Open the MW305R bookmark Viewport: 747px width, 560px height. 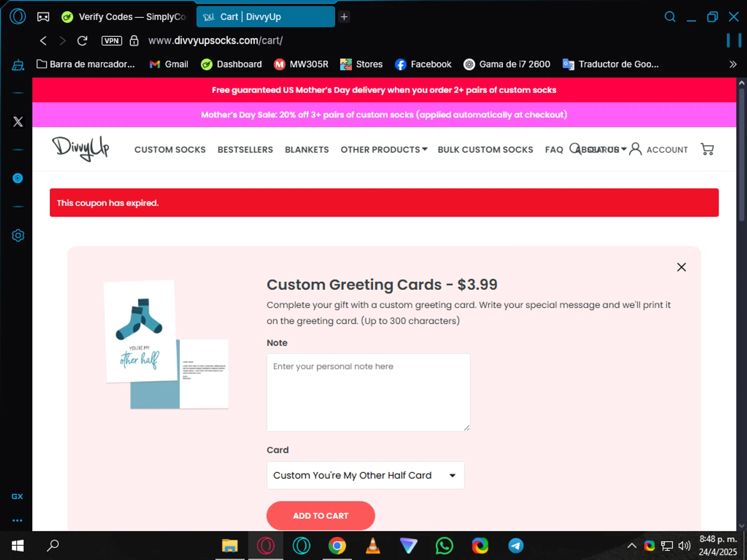(301, 64)
